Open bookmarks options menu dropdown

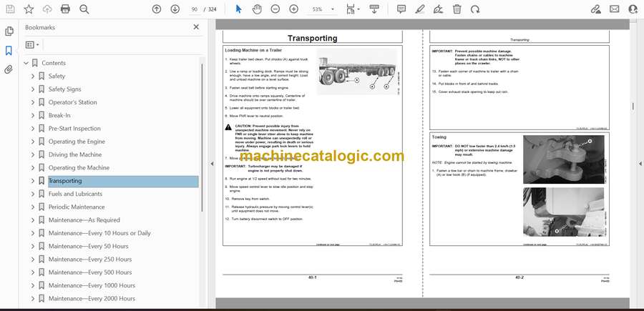(x=32, y=45)
